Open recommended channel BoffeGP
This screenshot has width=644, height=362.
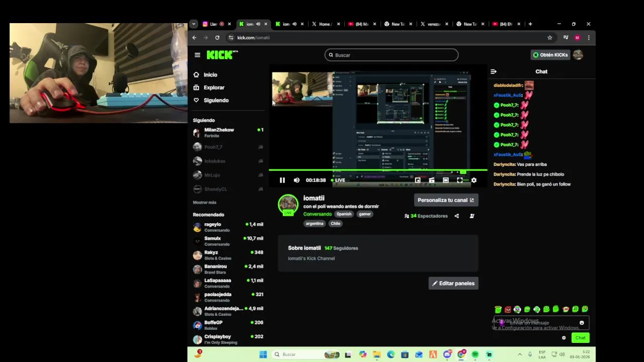tap(228, 325)
